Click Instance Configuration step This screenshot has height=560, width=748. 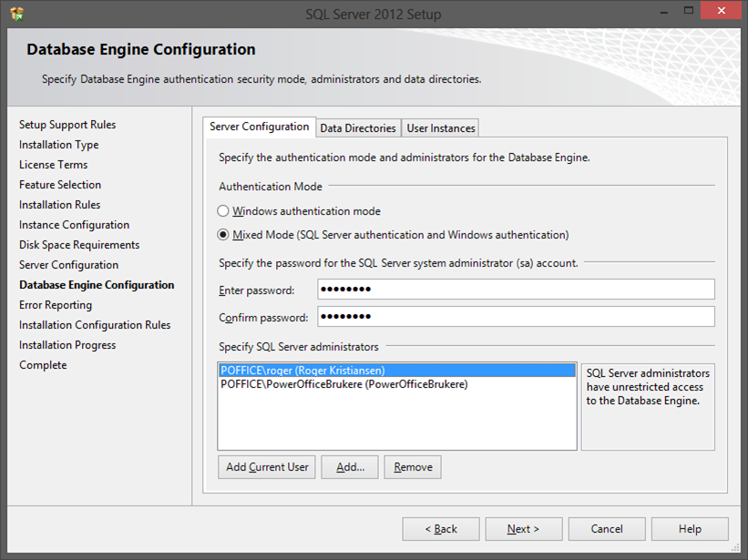[x=74, y=225]
